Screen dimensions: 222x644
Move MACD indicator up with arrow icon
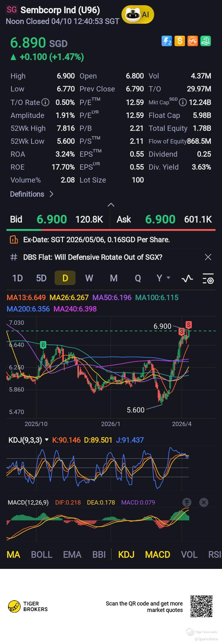[x=187, y=502]
